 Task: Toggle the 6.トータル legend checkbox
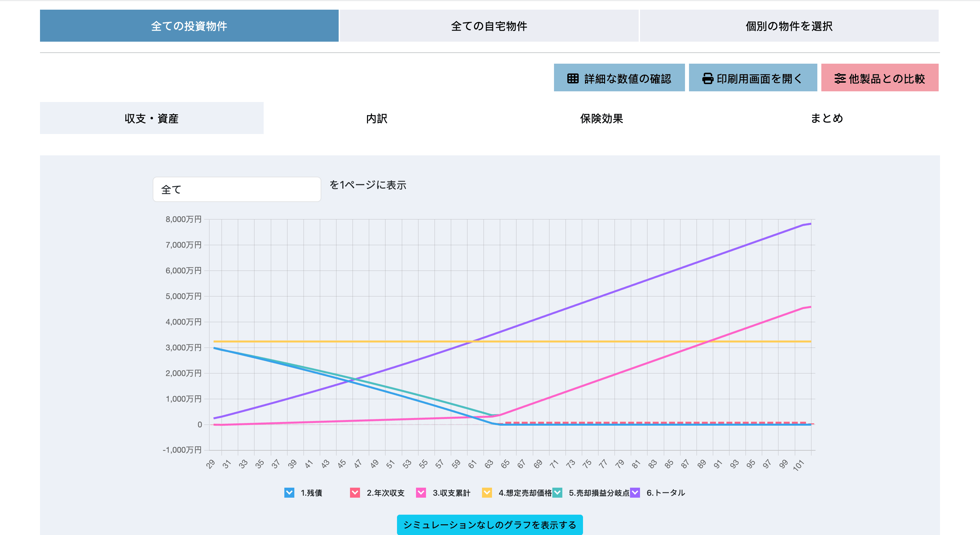(x=635, y=492)
